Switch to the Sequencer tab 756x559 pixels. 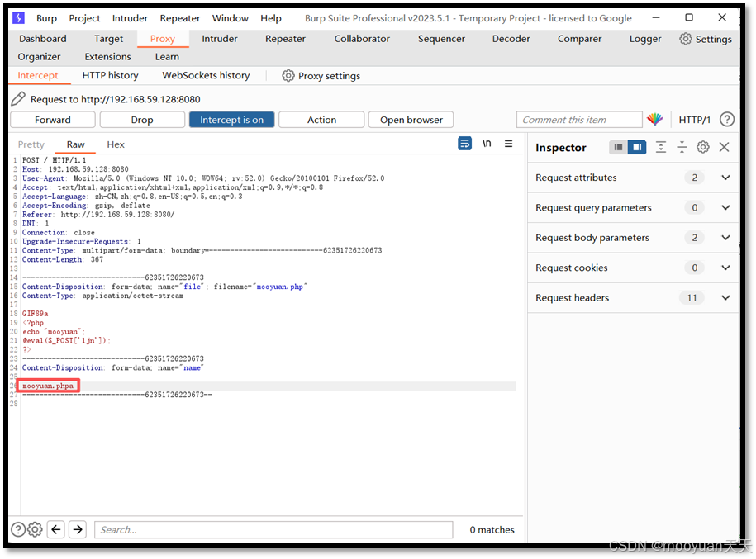(x=441, y=39)
